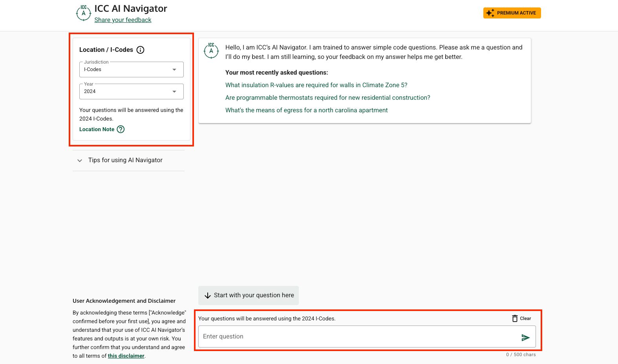The width and height of the screenshot is (618, 364).
Task: Click the ICC avatar icon in greeting message
Action: click(211, 51)
